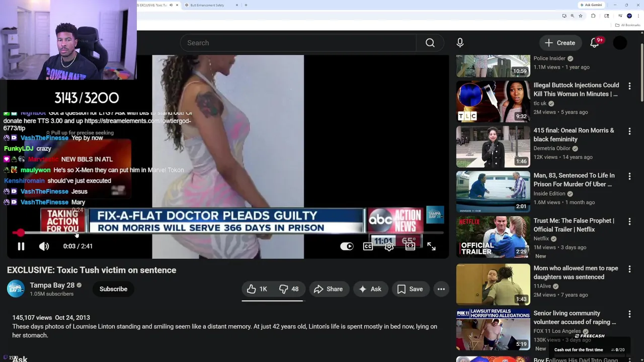This screenshot has height=362, width=644.
Task: Open the Tampa Bay 28 channel name link
Action: pyautogui.click(x=52, y=285)
